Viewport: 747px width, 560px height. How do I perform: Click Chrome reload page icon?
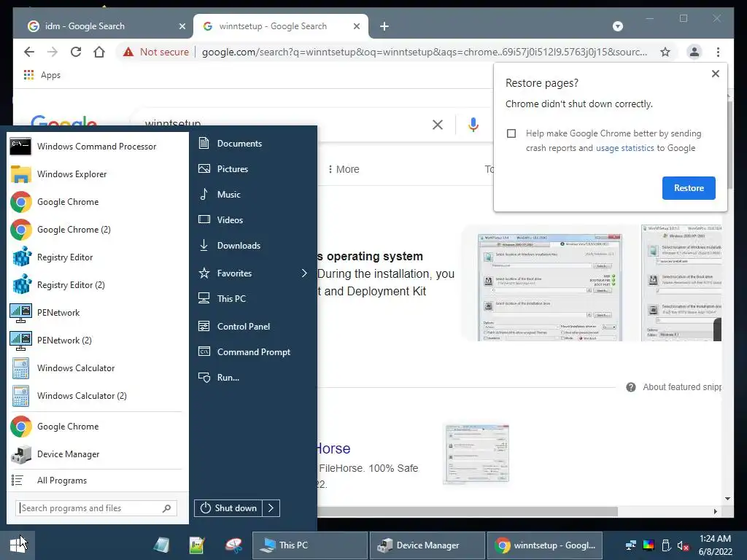76,52
